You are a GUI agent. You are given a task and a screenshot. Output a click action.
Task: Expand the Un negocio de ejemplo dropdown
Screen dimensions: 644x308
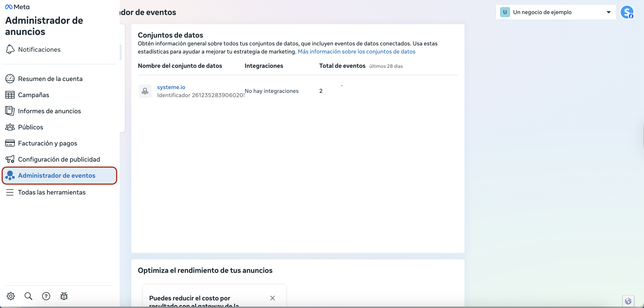[556, 12]
